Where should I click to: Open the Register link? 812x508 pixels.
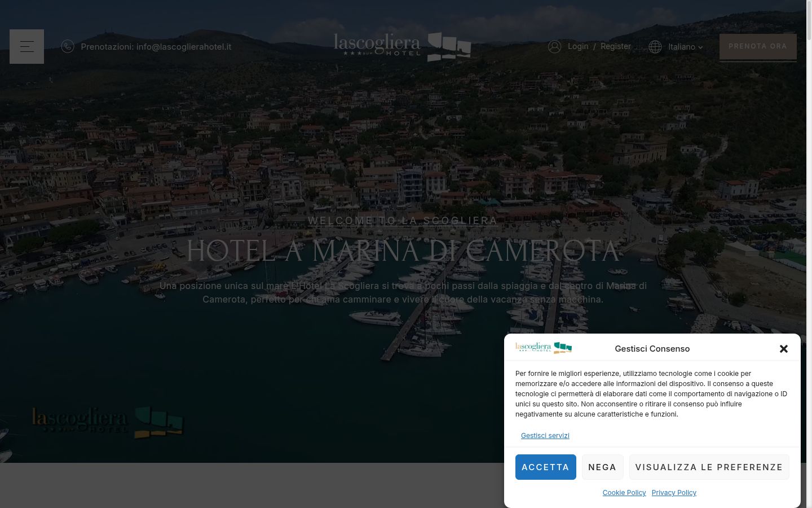pos(616,46)
